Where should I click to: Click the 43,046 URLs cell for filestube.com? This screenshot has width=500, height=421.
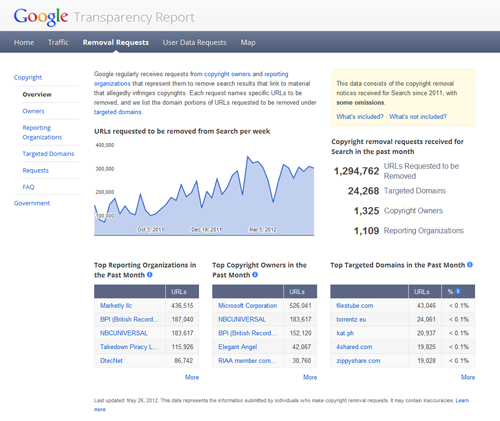click(x=426, y=306)
